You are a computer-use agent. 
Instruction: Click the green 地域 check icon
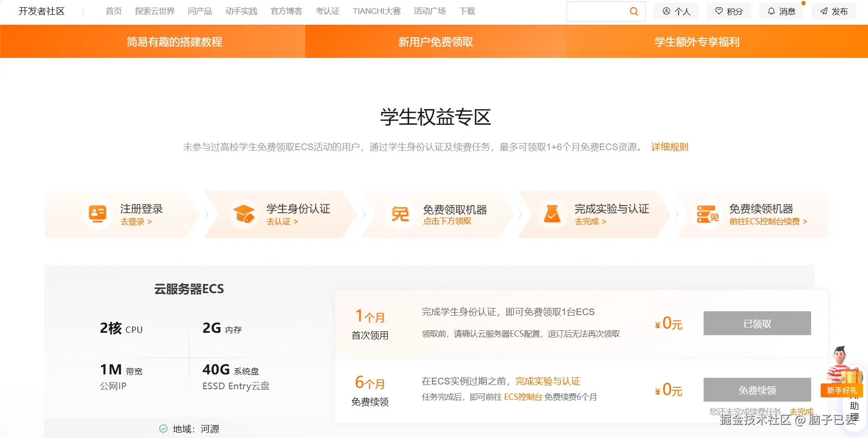163,428
